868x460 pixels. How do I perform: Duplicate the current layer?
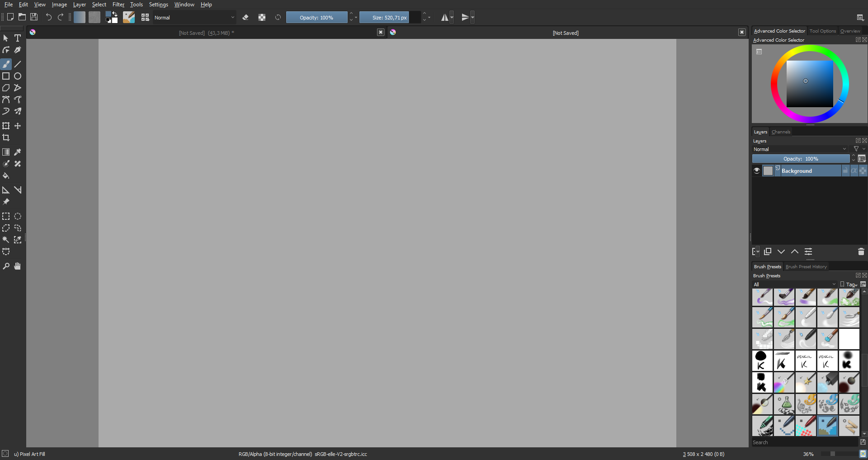coord(768,251)
